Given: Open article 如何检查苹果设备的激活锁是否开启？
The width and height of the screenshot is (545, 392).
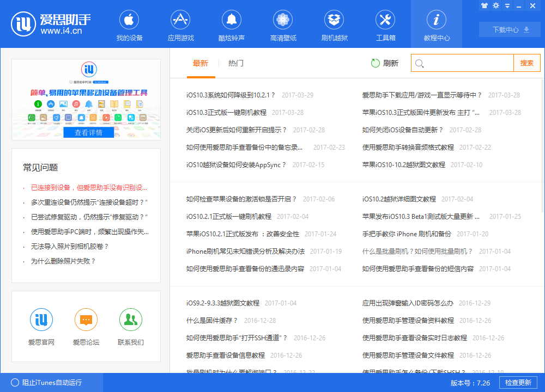Looking at the screenshot, I should [241, 199].
